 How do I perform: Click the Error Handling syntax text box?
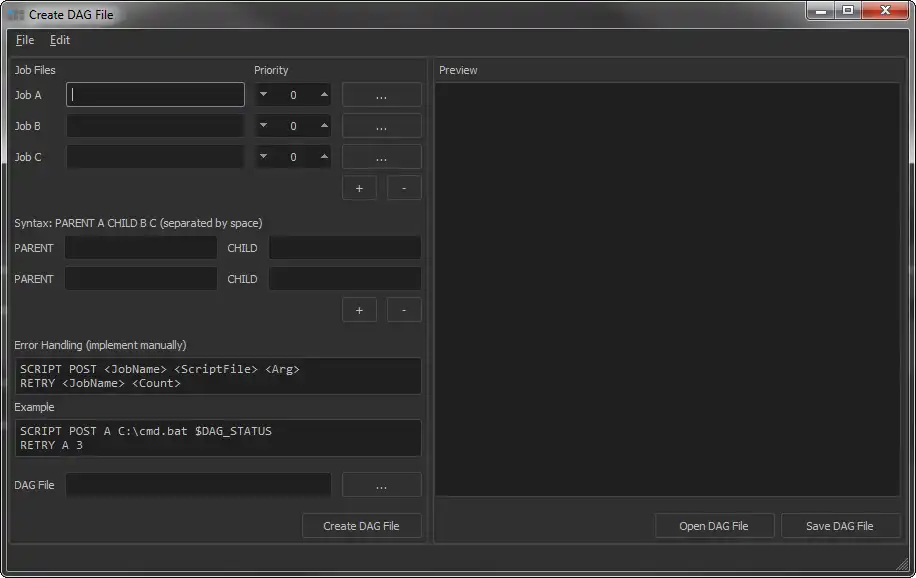pos(217,376)
